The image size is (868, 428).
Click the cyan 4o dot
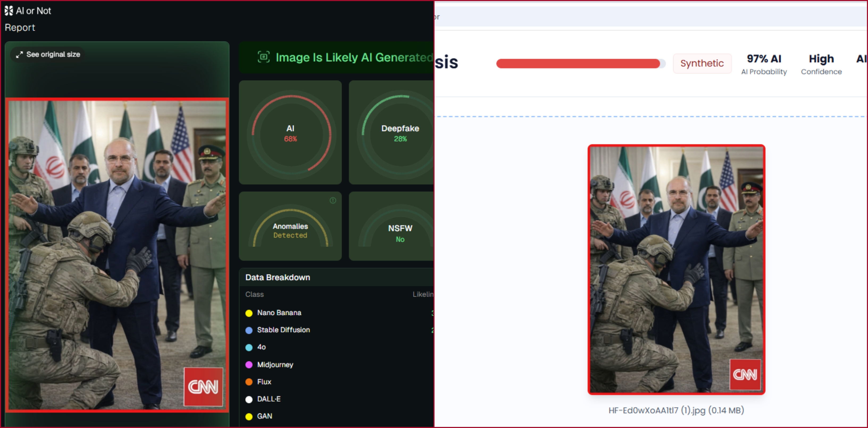249,347
